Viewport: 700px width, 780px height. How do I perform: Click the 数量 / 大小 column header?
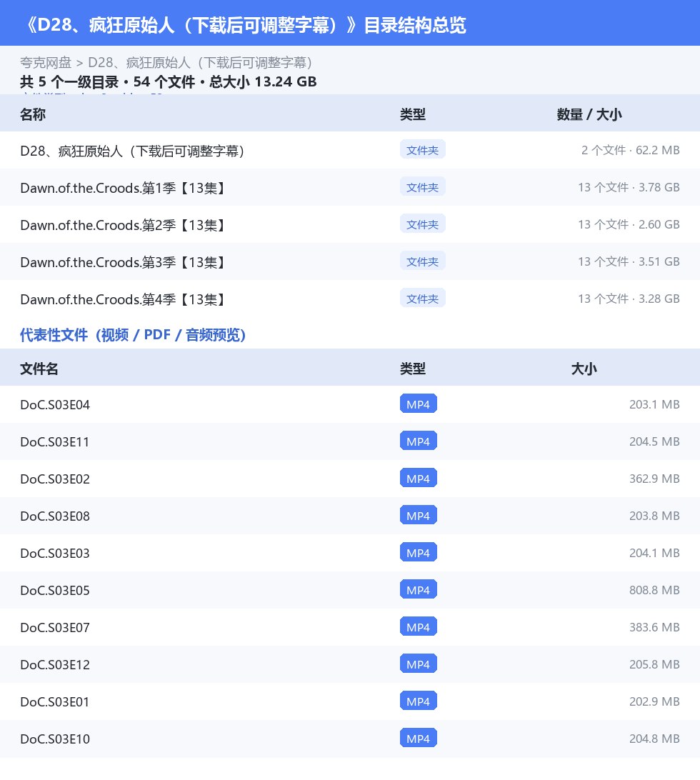click(x=589, y=114)
